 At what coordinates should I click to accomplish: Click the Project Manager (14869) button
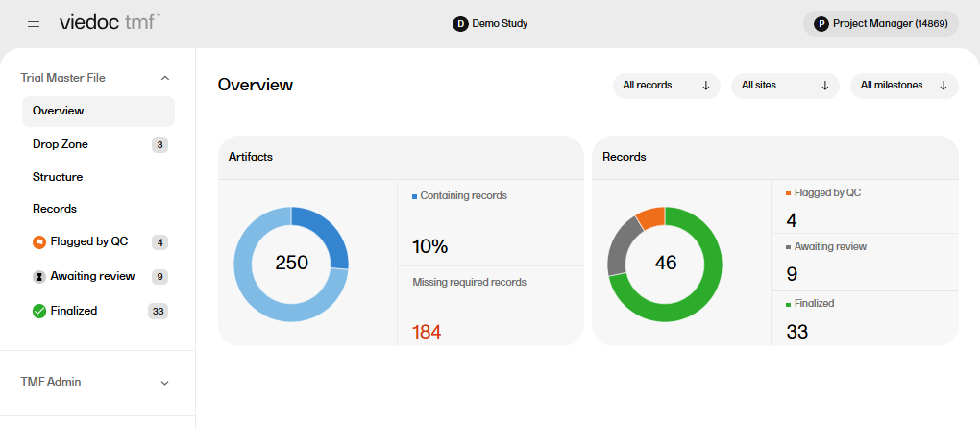[x=880, y=23]
